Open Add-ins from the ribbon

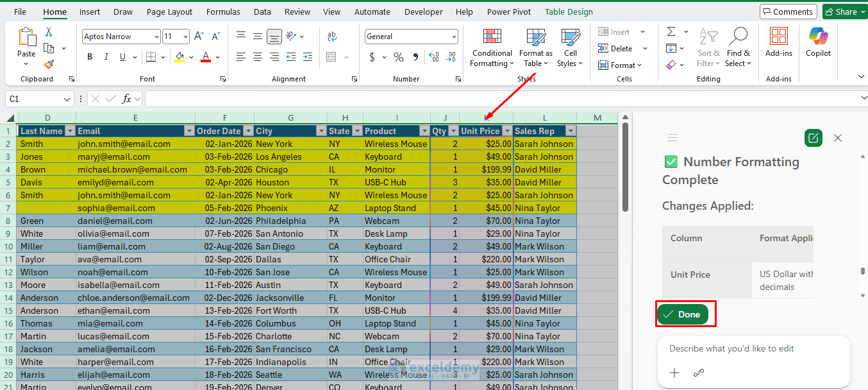[x=779, y=42]
